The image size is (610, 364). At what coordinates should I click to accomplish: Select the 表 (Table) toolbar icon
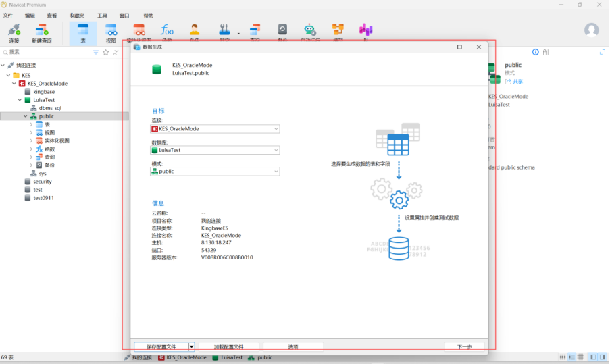point(83,32)
